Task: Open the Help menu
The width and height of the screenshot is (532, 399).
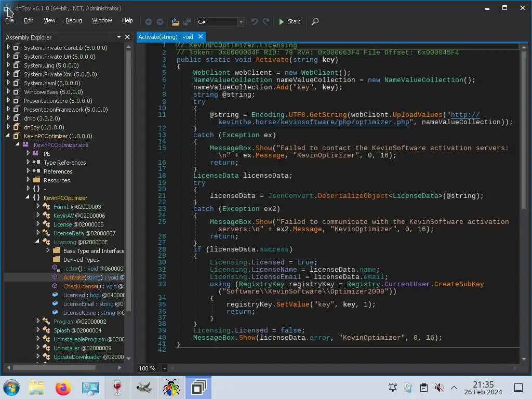Action: coord(128,20)
